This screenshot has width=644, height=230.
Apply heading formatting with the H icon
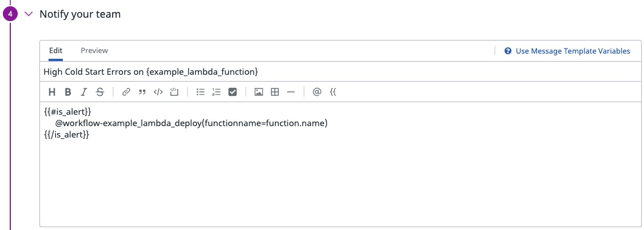click(52, 92)
